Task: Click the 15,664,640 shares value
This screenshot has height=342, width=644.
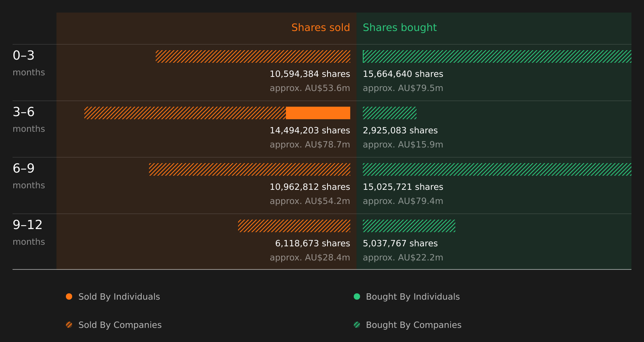Action: 403,74
